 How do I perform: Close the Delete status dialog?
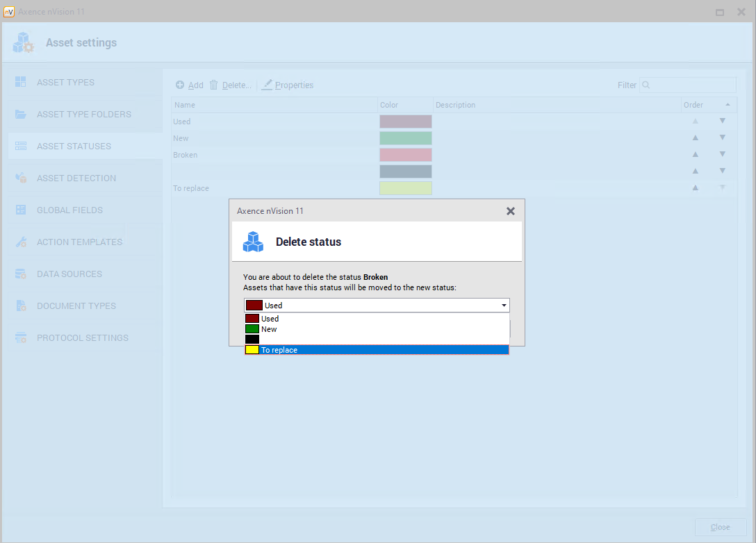pyautogui.click(x=510, y=211)
